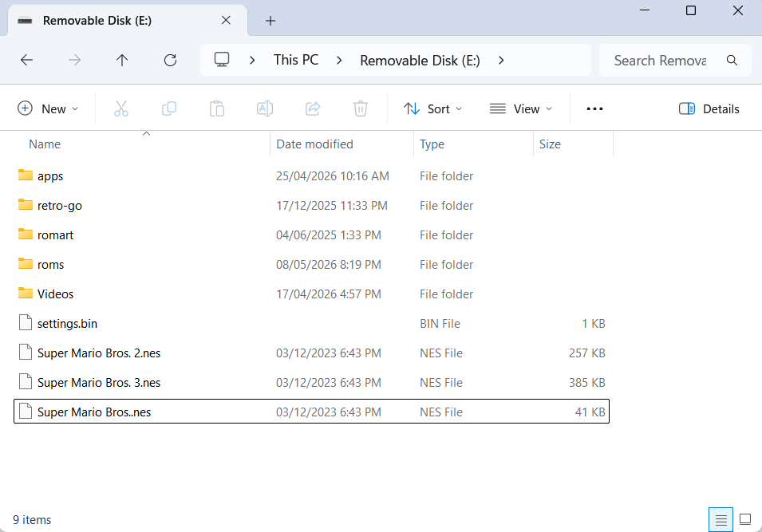Select the retro-go folder name
The height and width of the screenshot is (532, 762).
point(60,206)
